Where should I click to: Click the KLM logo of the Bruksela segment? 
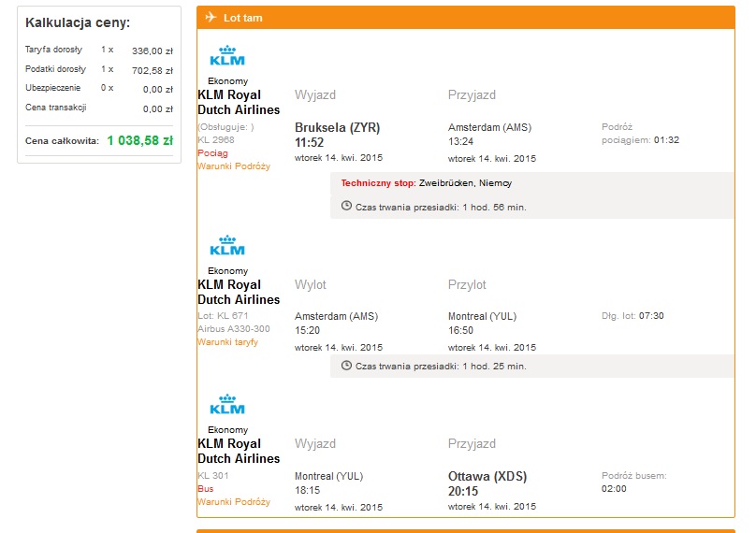click(x=227, y=55)
